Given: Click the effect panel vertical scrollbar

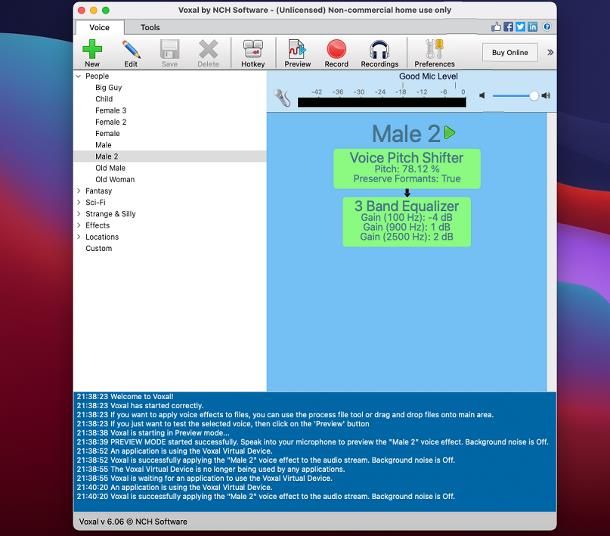Looking at the screenshot, I should tap(551, 252).
